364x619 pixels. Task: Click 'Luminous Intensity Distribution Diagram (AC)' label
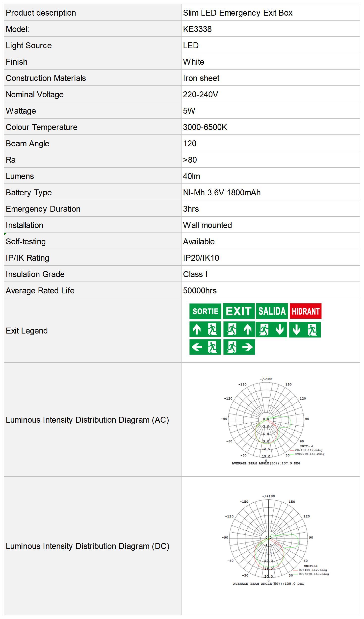pyautogui.click(x=87, y=420)
